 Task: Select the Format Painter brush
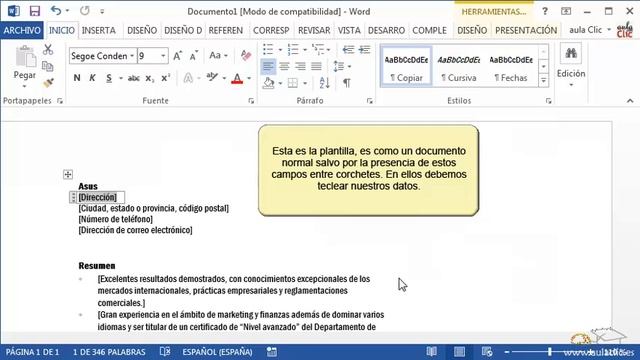[48, 83]
